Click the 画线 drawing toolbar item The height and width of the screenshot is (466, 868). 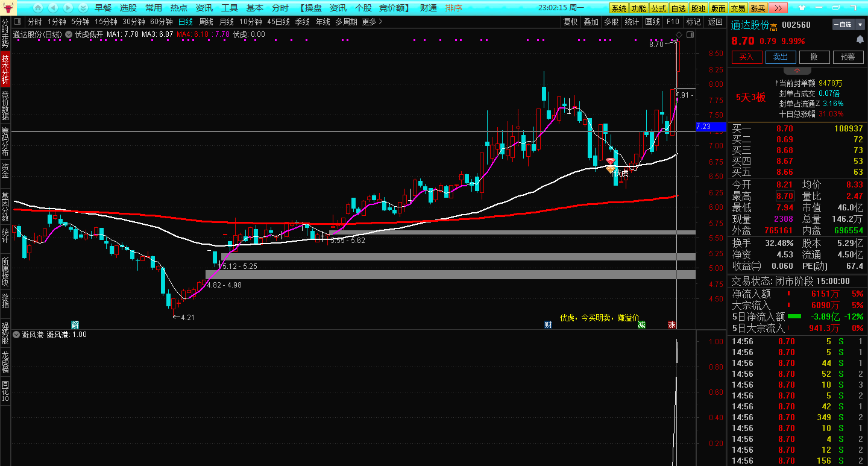[652, 22]
